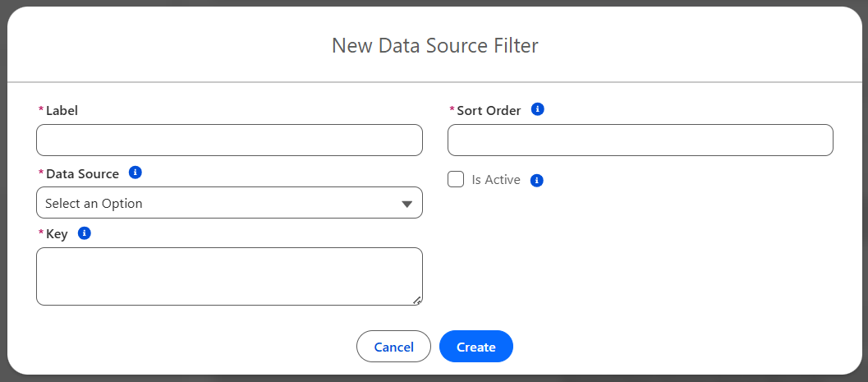Click the 'Key' field caption
This screenshot has height=382, width=868.
(x=57, y=234)
